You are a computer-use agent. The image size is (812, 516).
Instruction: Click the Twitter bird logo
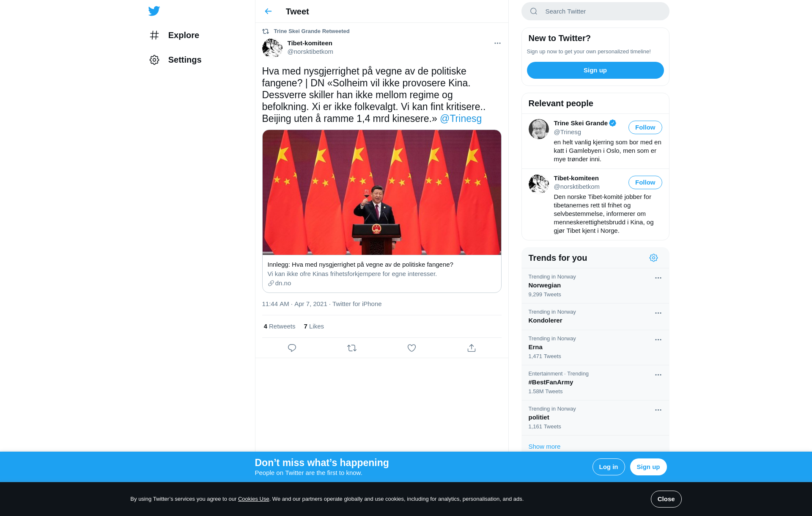[154, 11]
